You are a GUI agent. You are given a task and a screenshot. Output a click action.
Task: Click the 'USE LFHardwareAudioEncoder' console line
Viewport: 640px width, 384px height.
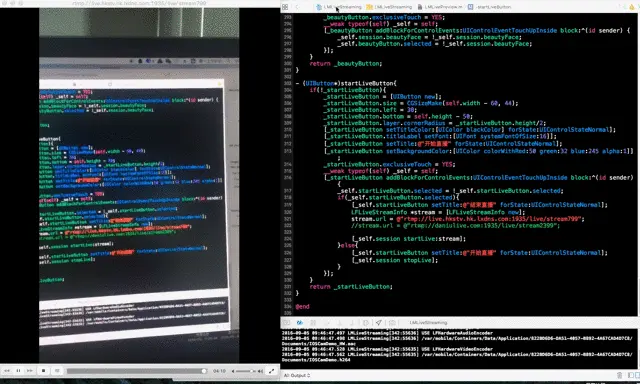click(x=387, y=333)
